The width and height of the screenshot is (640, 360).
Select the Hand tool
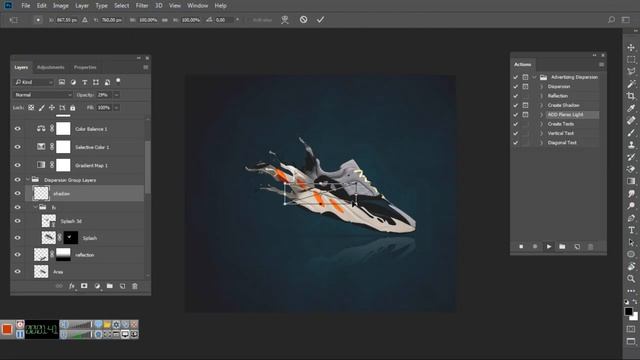[x=631, y=267]
